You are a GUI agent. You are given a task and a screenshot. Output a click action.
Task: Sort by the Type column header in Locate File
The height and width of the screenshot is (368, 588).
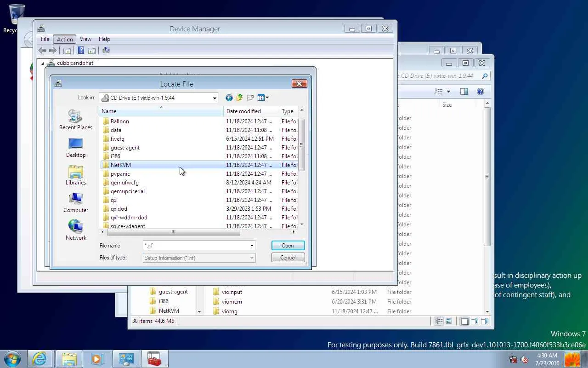pos(289,111)
